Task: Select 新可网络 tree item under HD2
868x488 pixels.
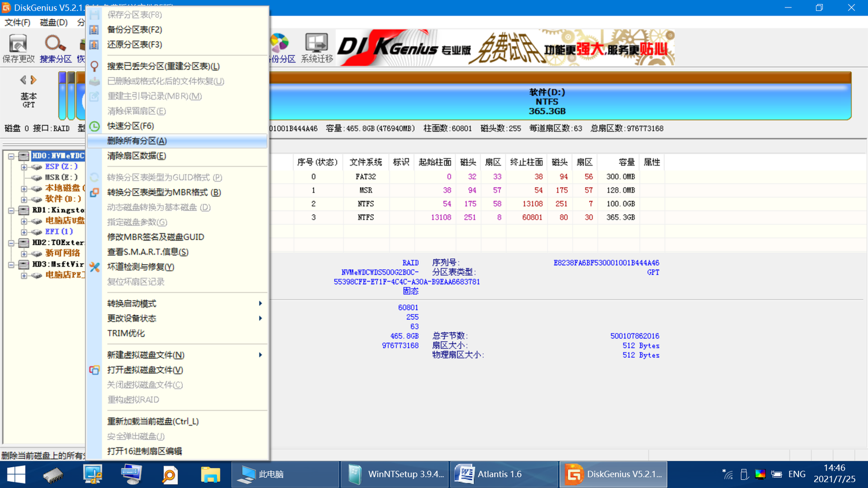Action: [x=62, y=253]
